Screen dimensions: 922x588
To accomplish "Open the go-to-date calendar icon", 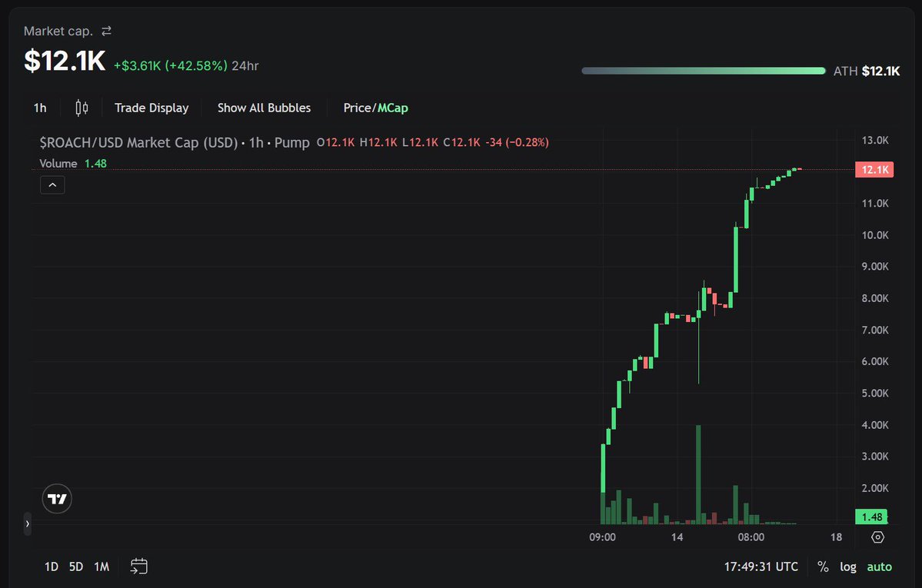I will coord(138,566).
